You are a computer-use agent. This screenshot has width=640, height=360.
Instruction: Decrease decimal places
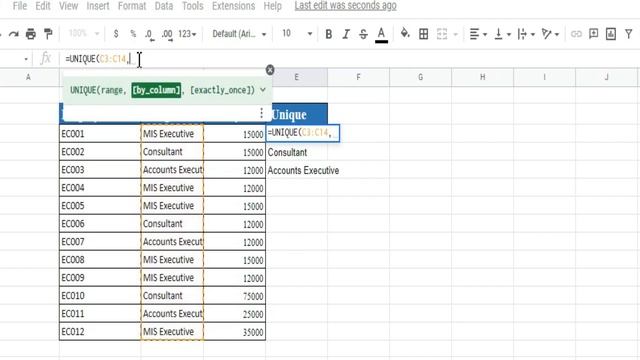pyautogui.click(x=149, y=34)
